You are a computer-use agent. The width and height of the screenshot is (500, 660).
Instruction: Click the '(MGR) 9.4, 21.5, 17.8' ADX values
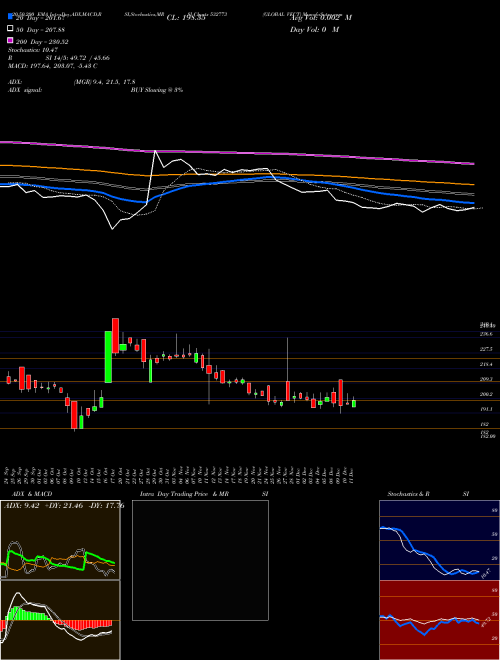[x=104, y=82]
